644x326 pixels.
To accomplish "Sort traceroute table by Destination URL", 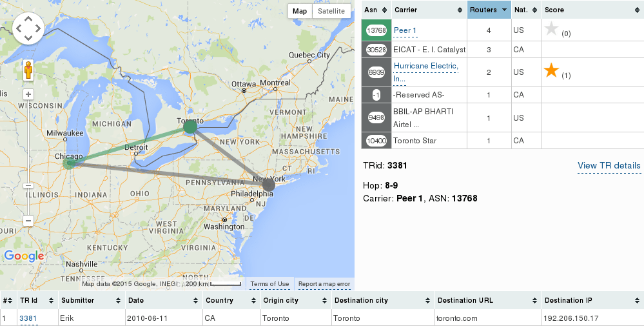I will (x=489, y=301).
